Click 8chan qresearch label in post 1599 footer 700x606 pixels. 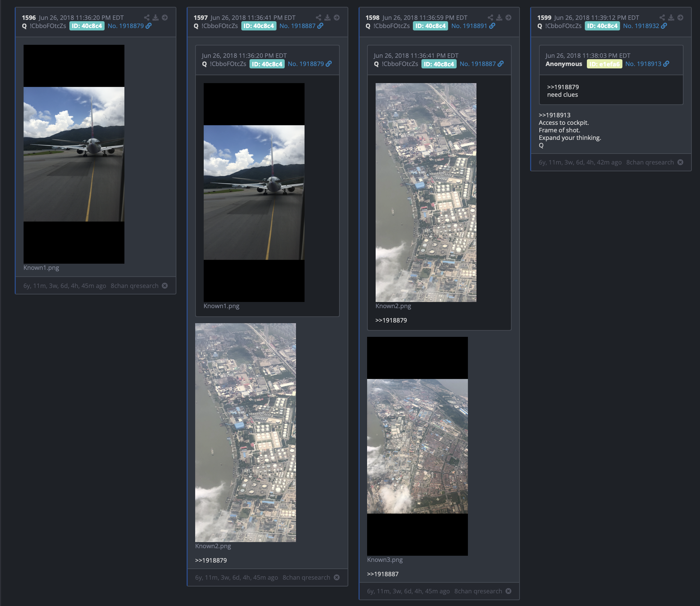coord(650,162)
